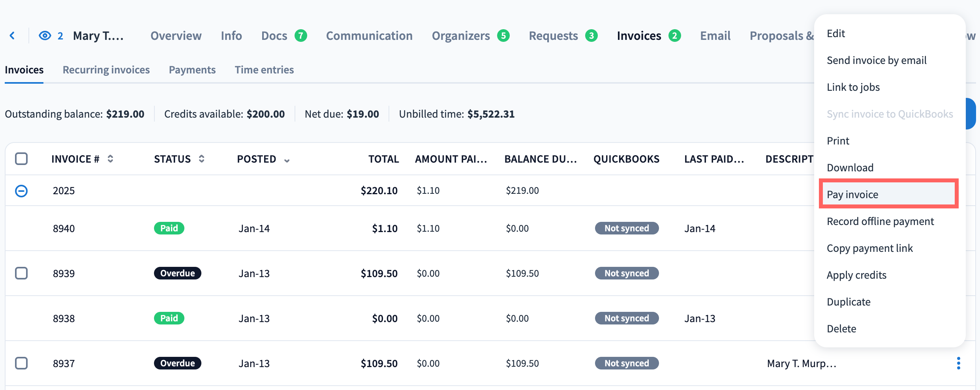Viewport: 980px width, 390px height.
Task: Click Not synced badge for invoice 8940
Action: point(626,228)
